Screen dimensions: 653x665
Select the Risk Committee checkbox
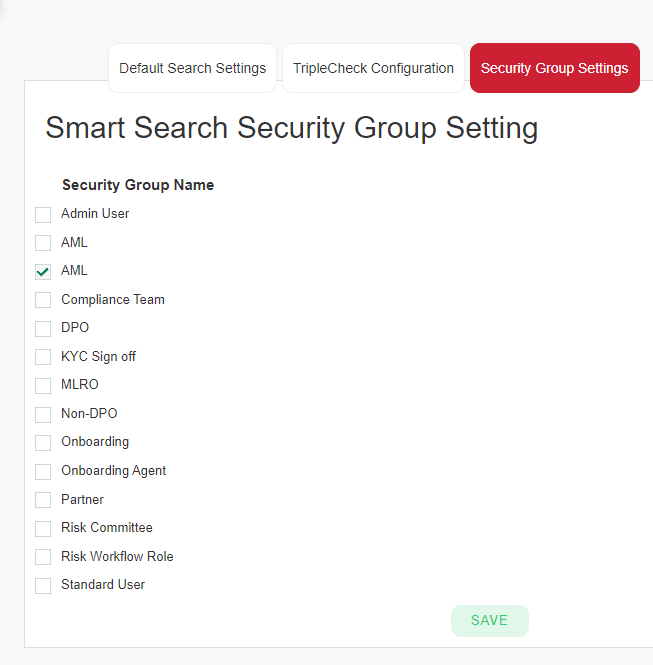click(43, 528)
